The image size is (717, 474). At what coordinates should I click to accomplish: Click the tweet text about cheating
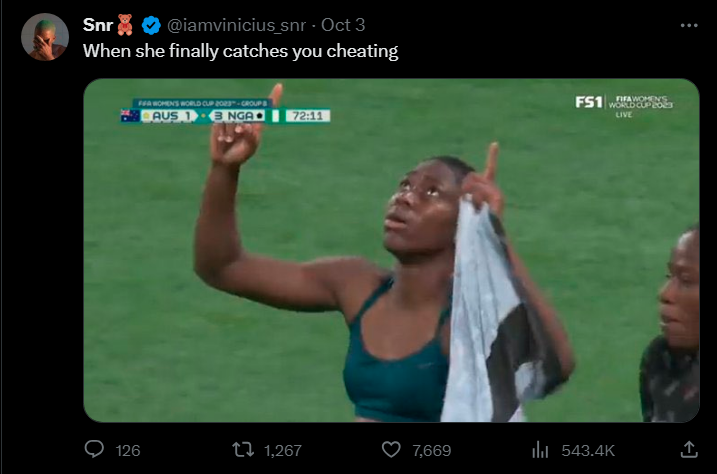[241, 51]
